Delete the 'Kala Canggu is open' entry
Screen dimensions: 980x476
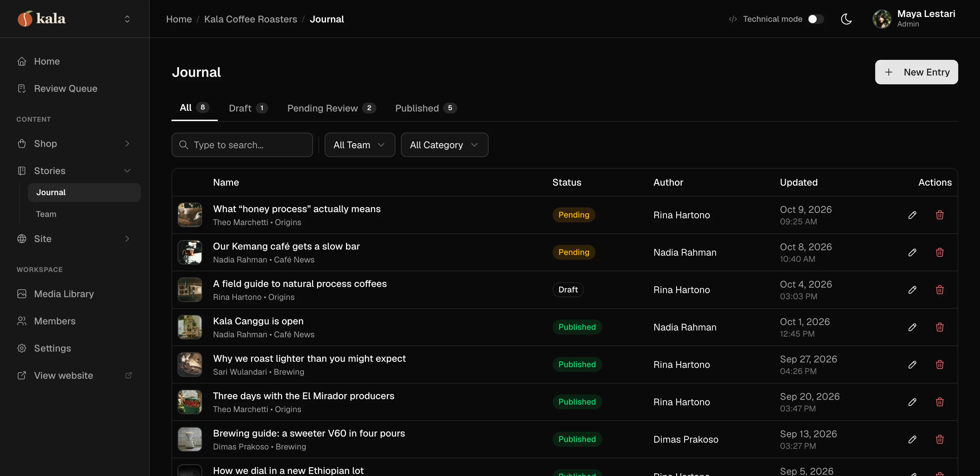pos(940,327)
